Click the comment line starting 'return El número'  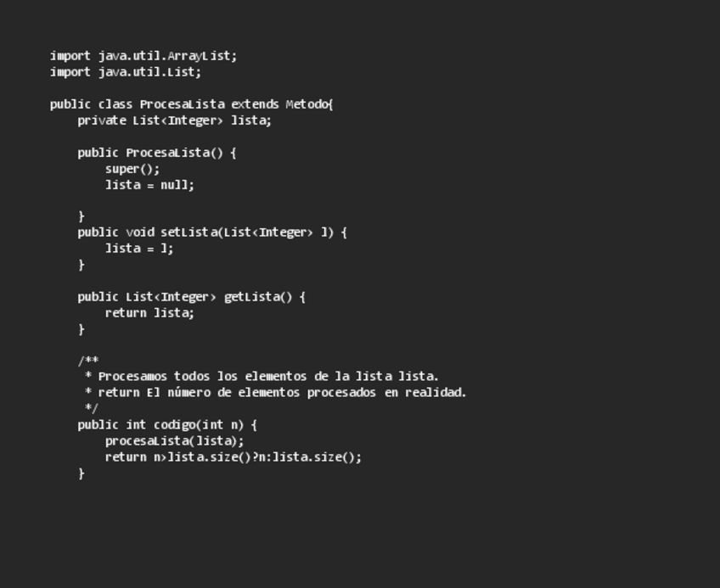(282, 393)
